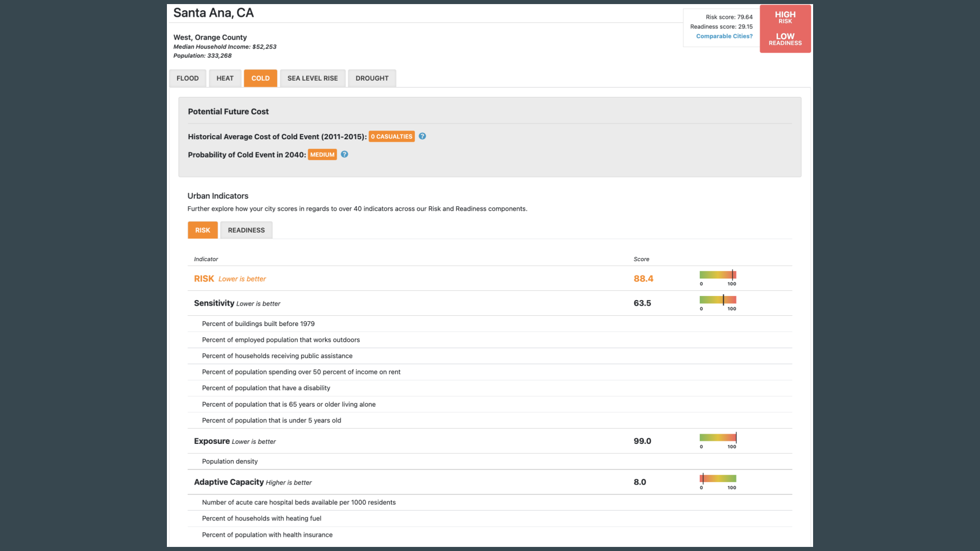
Task: Click the MEDIUM probability badge
Action: 322,154
